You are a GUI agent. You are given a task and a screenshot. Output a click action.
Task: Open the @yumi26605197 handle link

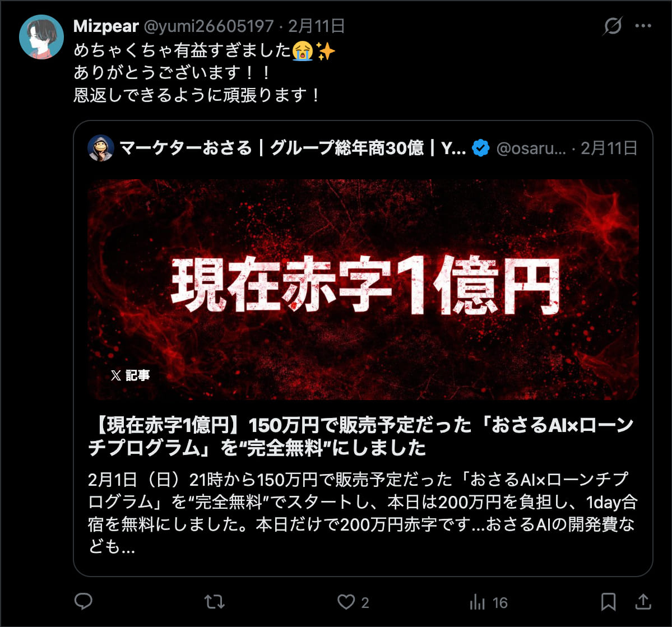click(x=208, y=26)
